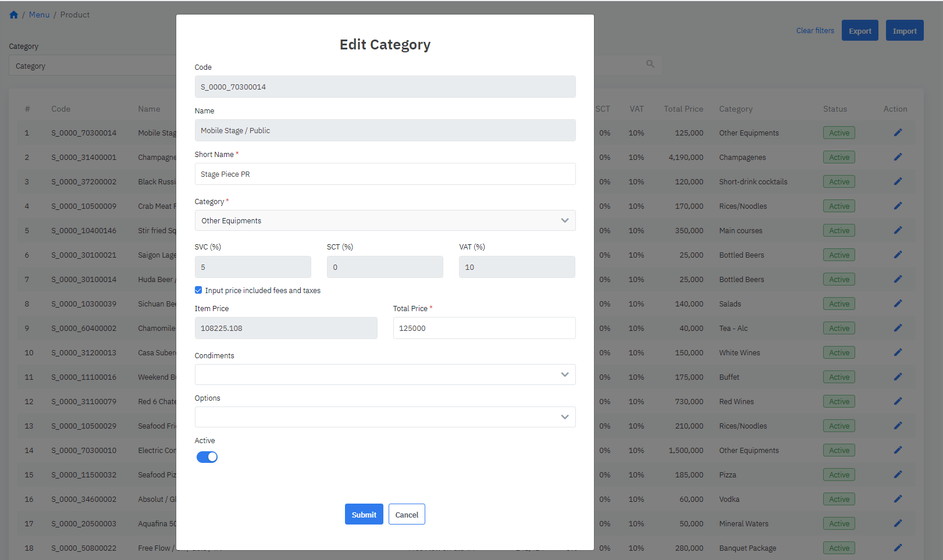Viewport: 943px width, 560px height.
Task: Go to Menu in the breadcrumb
Action: point(39,15)
